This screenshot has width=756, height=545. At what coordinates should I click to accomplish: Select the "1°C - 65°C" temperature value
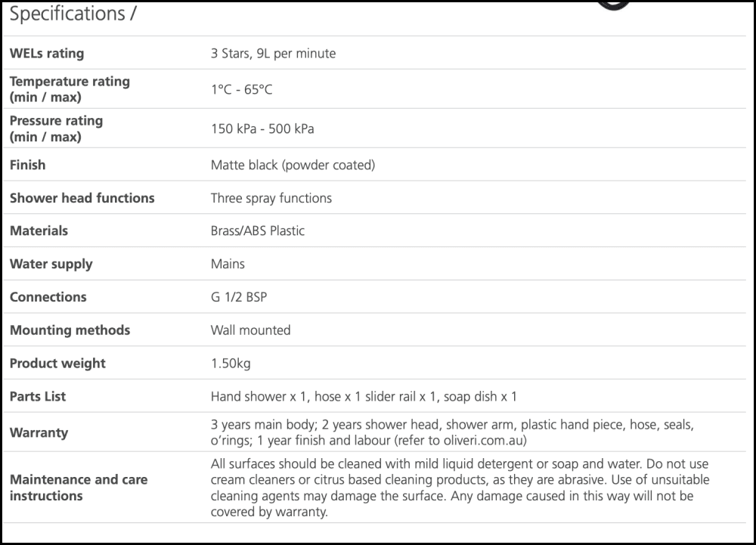241,90
